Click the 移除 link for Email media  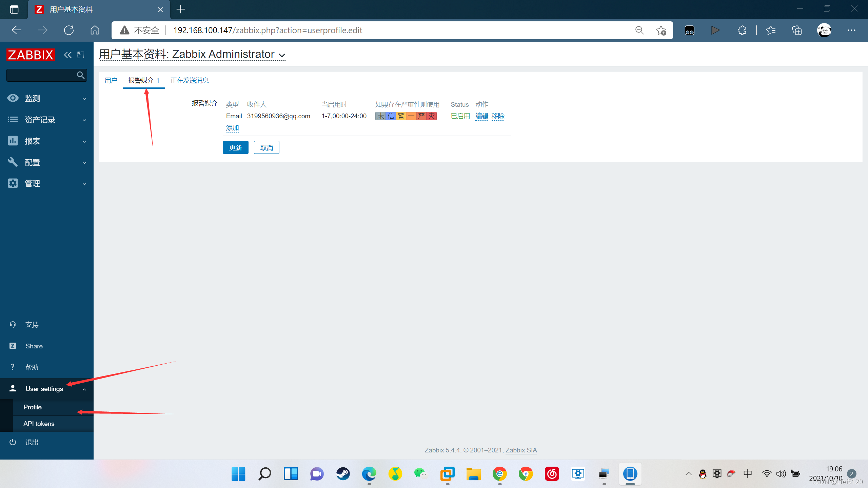[x=497, y=116]
